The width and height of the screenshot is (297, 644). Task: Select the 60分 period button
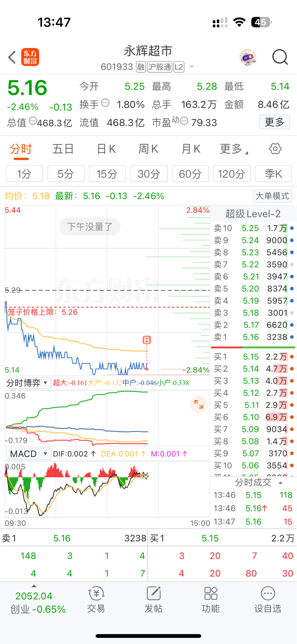click(190, 174)
